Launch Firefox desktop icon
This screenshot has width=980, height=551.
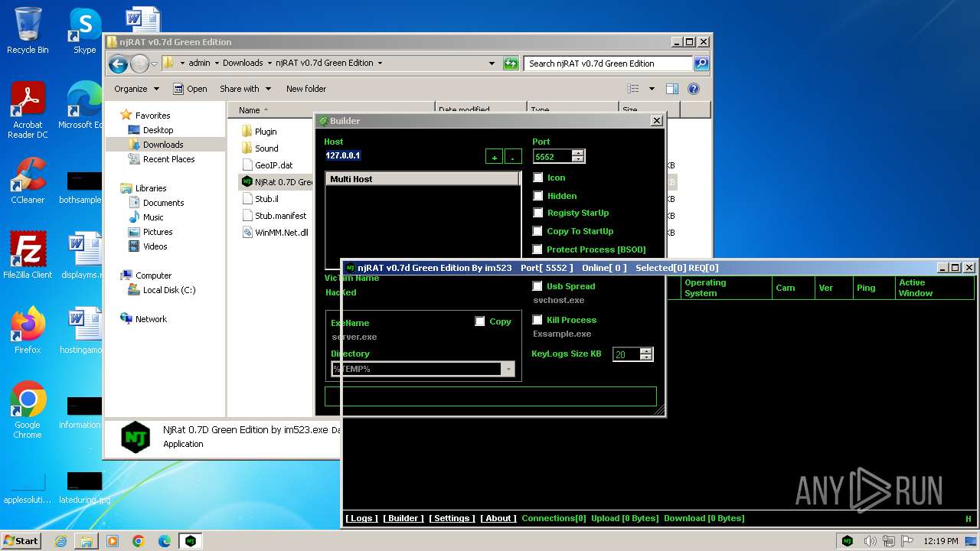[x=28, y=331]
